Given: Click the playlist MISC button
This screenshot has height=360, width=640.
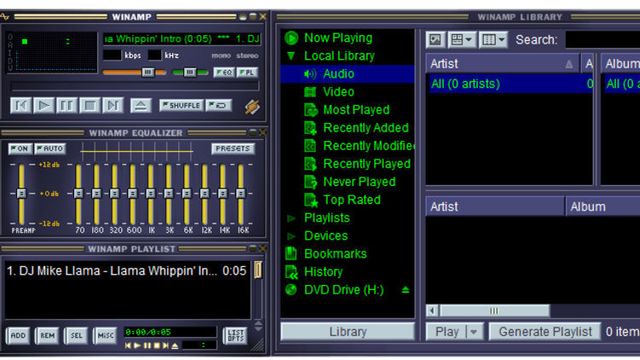Looking at the screenshot, I should tap(105, 336).
